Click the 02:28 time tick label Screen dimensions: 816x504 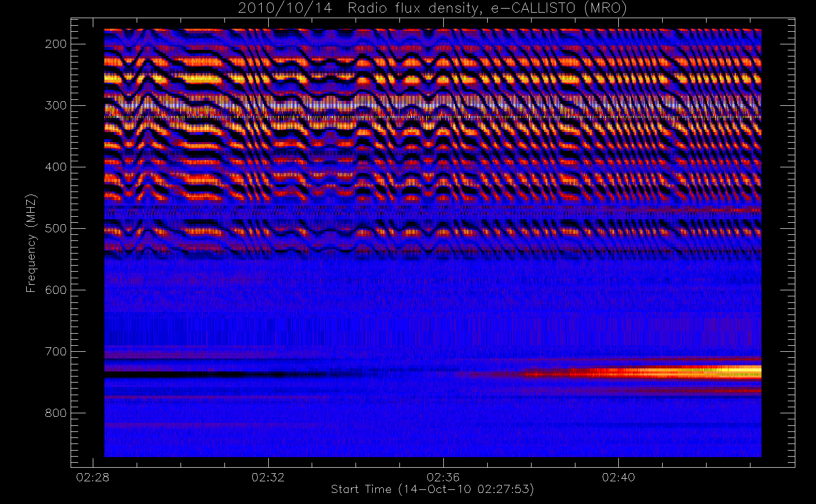[x=93, y=477]
